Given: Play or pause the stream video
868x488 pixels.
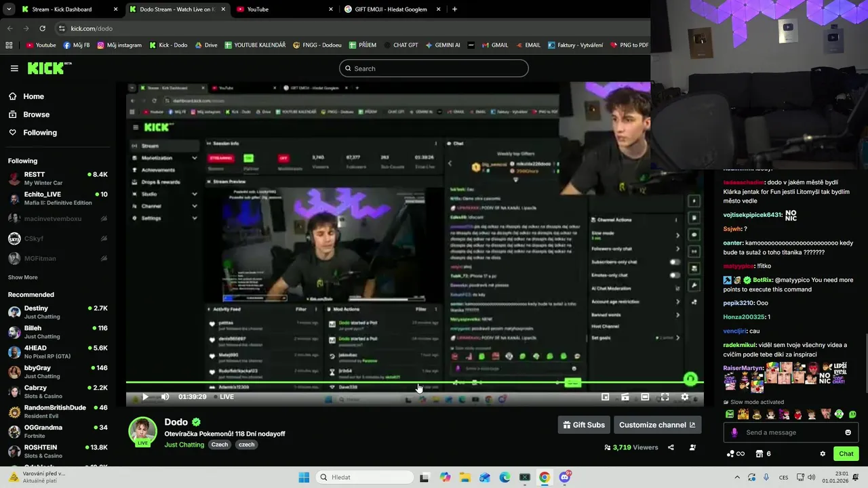Looking at the screenshot, I should pos(144,397).
